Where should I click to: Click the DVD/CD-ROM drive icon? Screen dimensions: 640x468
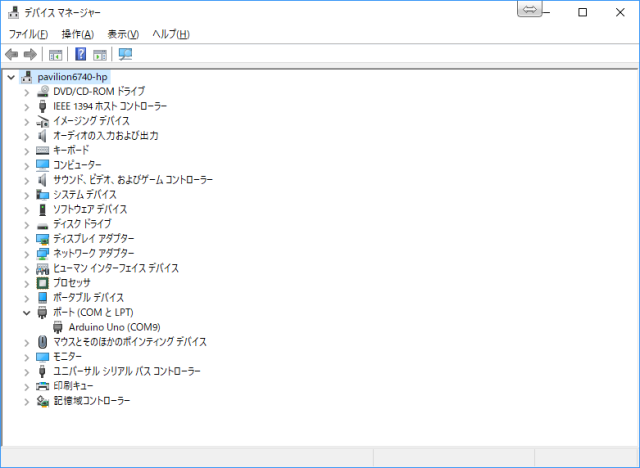(42, 91)
